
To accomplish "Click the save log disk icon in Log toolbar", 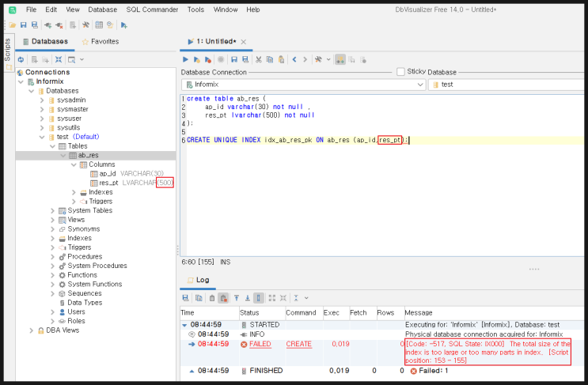I will 185,298.
